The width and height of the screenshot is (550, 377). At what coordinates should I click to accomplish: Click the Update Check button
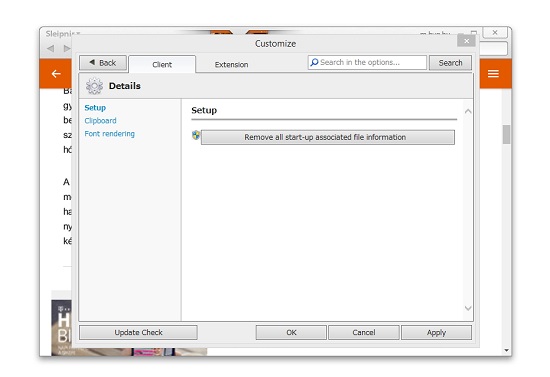coord(138,332)
